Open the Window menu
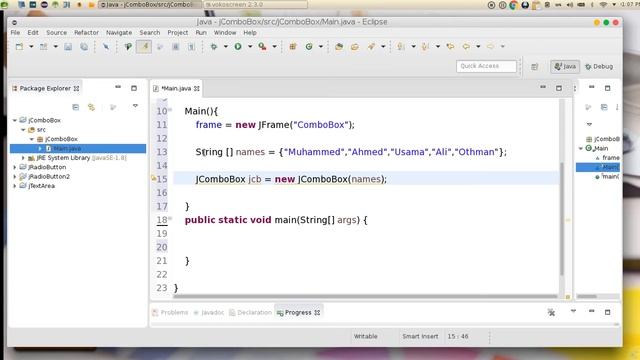The image size is (640, 360). 225,32
